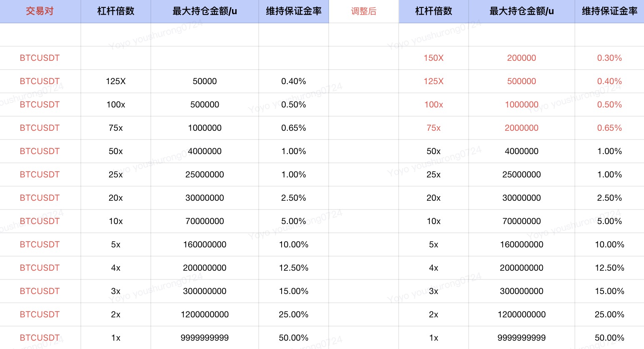
Task: Click the red 0.65% margin rate cell
Action: coord(609,128)
